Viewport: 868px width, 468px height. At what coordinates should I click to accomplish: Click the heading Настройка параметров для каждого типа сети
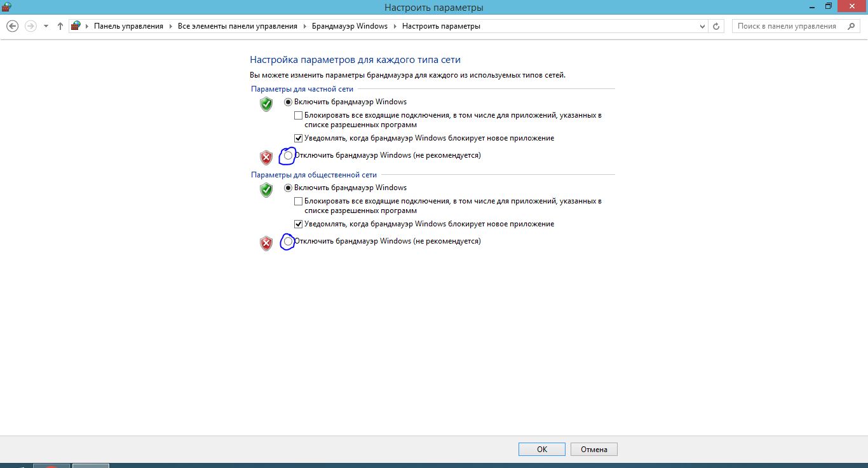click(355, 60)
